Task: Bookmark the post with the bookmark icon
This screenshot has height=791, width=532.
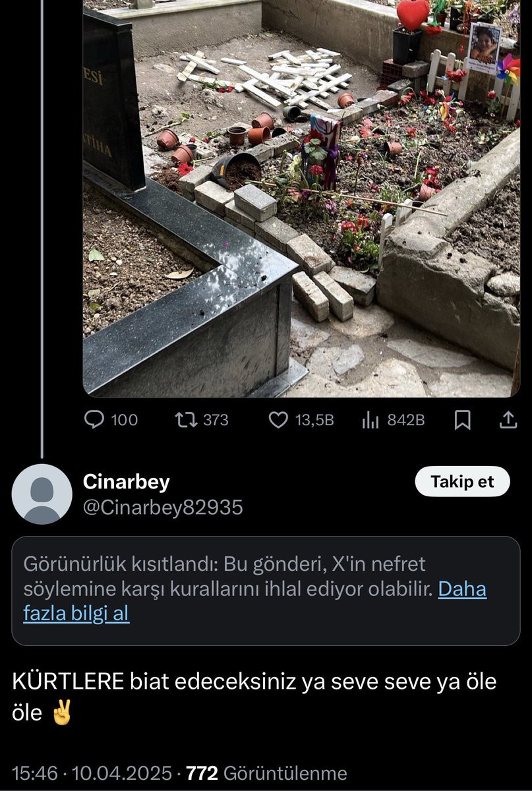Action: click(463, 421)
